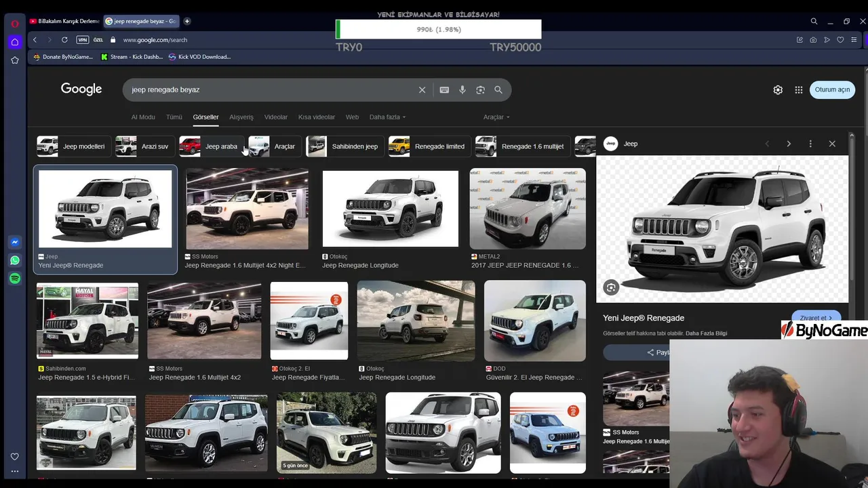
Task: Switch to Web tab
Action: (352, 117)
